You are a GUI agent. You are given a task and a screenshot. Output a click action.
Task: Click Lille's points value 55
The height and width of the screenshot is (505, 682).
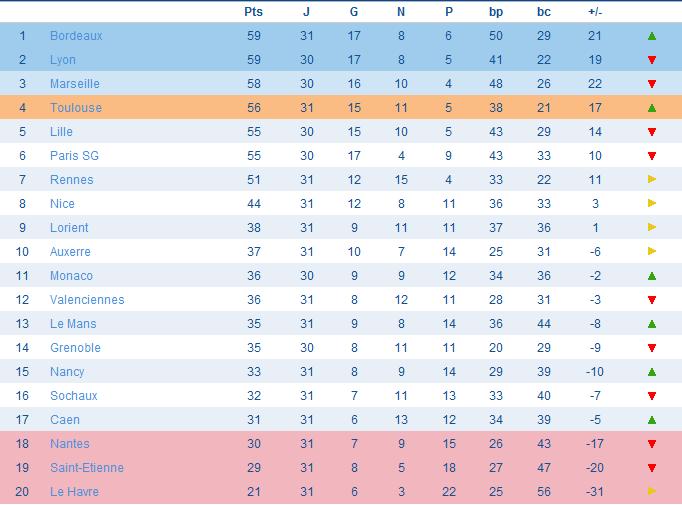[253, 132]
